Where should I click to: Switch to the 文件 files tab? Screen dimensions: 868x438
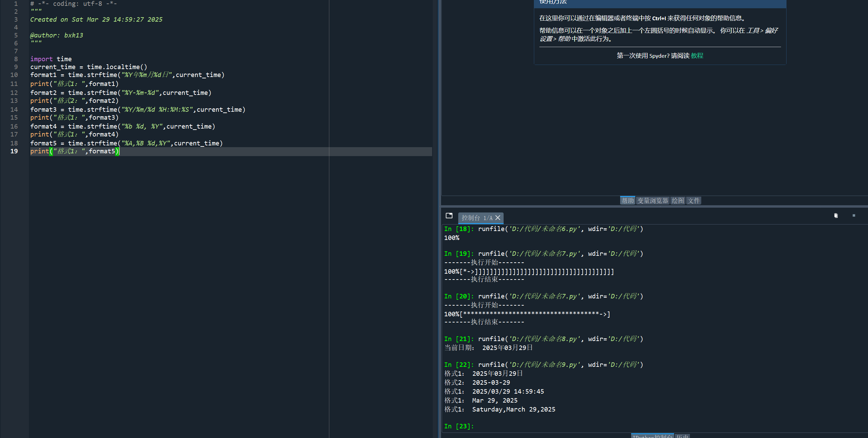point(693,200)
